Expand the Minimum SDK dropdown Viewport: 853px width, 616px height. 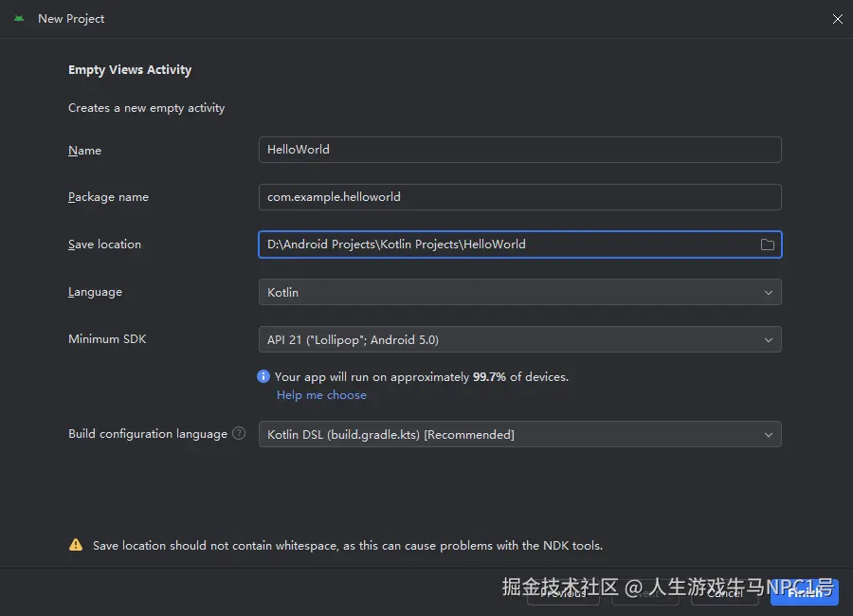[x=519, y=339]
